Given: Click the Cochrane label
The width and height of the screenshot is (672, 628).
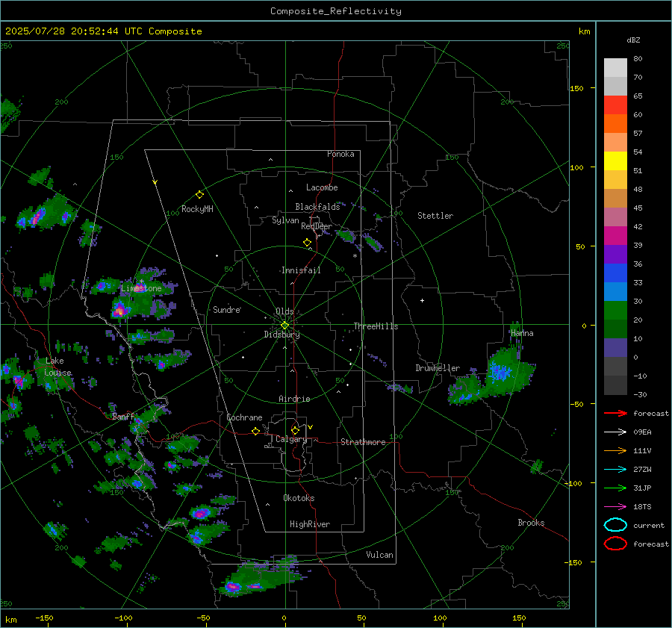Looking at the screenshot, I should point(244,417).
